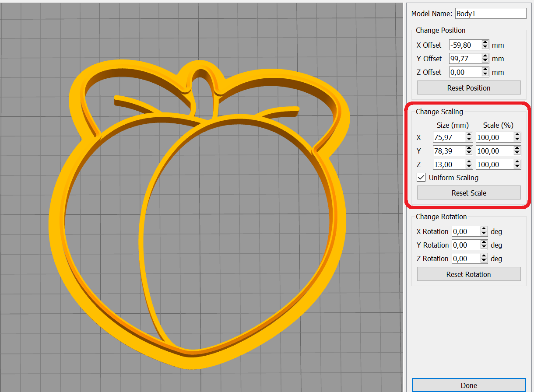Decrease the Z Offset with down arrow
Image resolution: width=534 pixels, height=392 pixels.
coord(485,75)
